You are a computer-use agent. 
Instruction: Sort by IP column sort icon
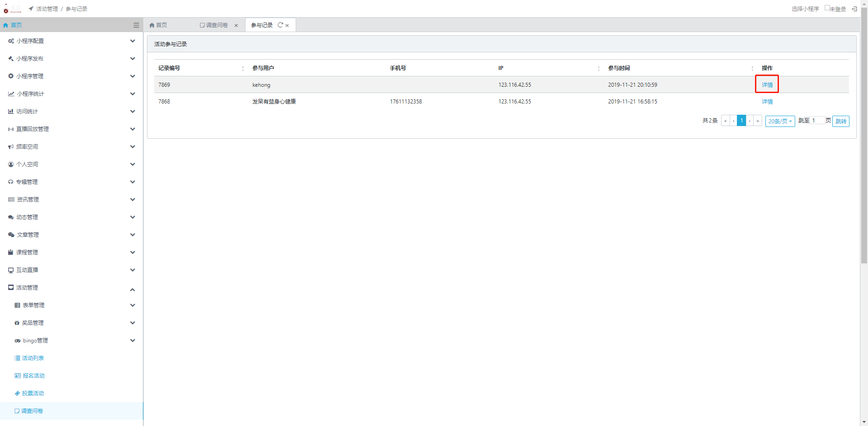pyautogui.click(x=599, y=69)
